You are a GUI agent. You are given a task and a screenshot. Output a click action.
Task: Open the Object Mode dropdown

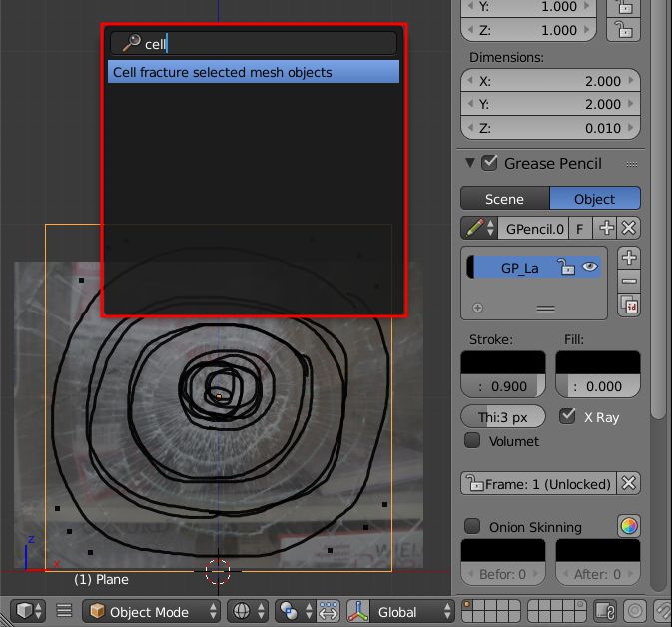[151, 612]
